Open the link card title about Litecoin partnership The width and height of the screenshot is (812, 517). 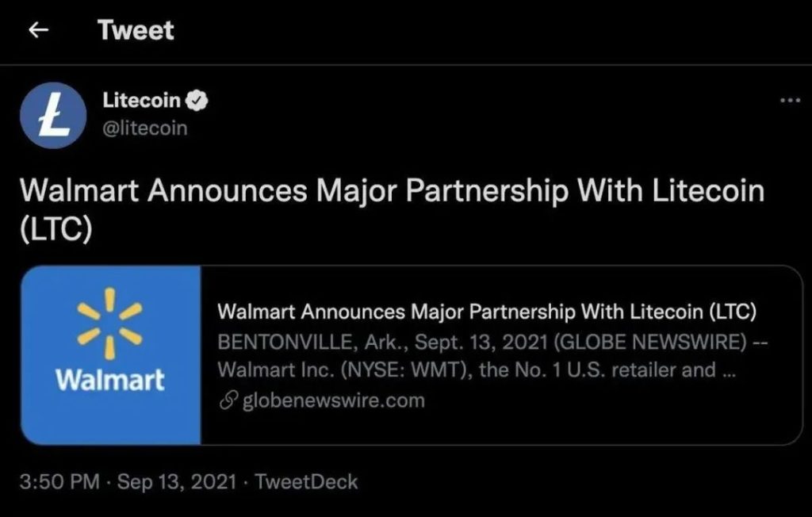[x=487, y=312]
